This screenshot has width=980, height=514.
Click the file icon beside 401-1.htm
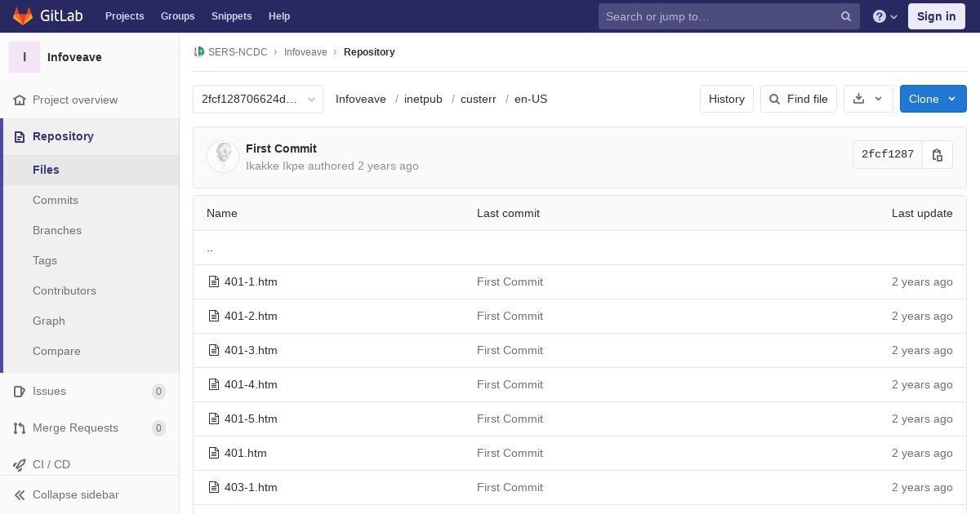tap(214, 282)
